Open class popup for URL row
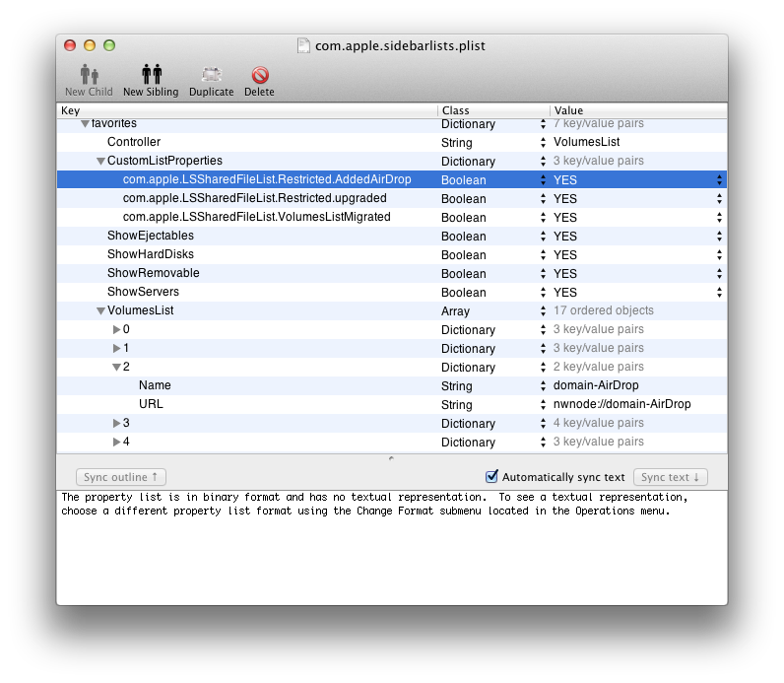 (x=543, y=404)
